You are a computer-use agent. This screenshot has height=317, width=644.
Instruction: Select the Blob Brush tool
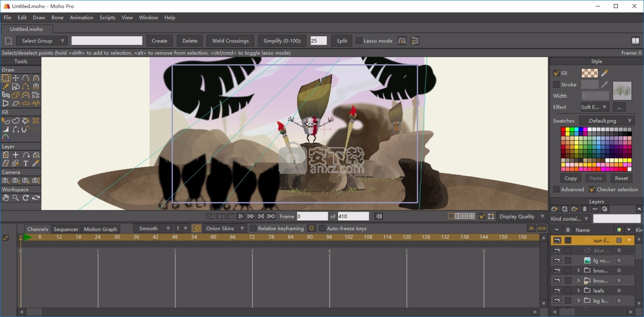pyautogui.click(x=6, y=95)
